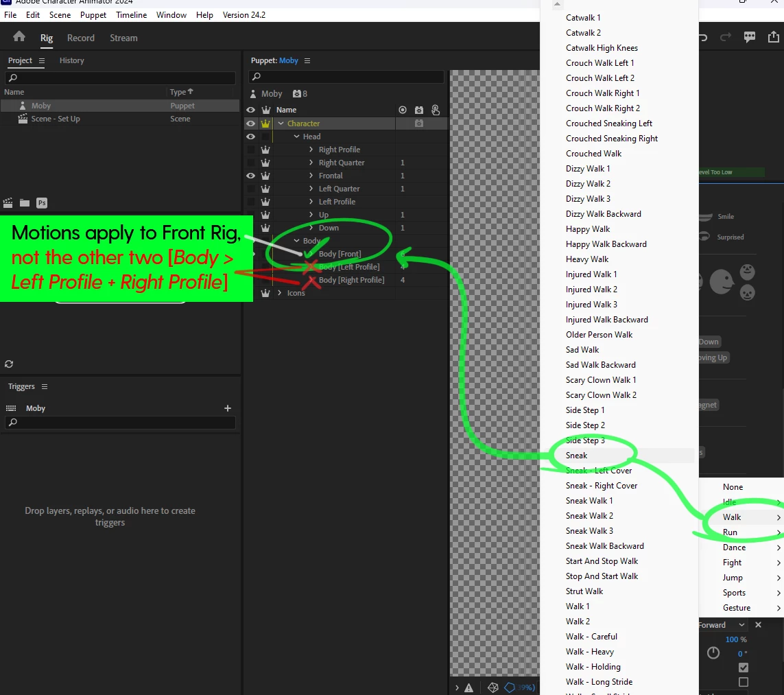
Task: Click the undo arrow icon
Action: (x=703, y=37)
